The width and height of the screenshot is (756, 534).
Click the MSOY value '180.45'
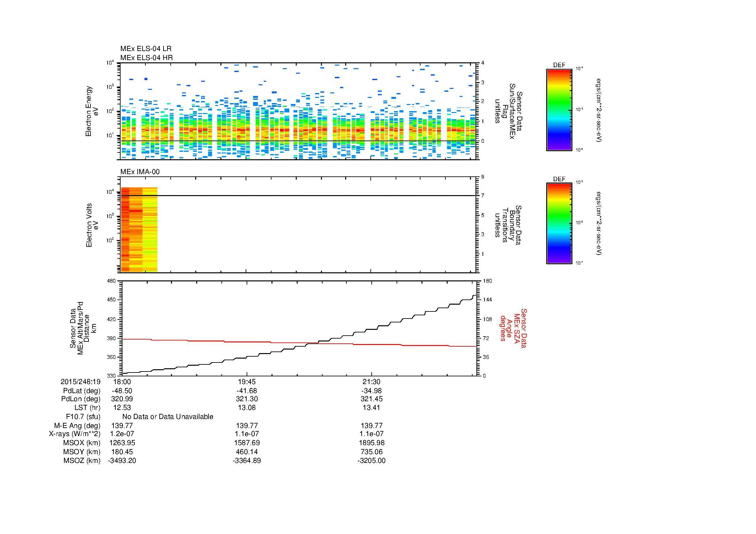pyautogui.click(x=122, y=452)
